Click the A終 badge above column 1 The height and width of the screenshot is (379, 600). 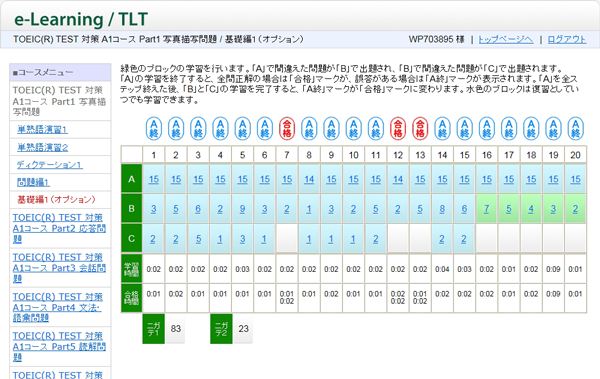153,129
